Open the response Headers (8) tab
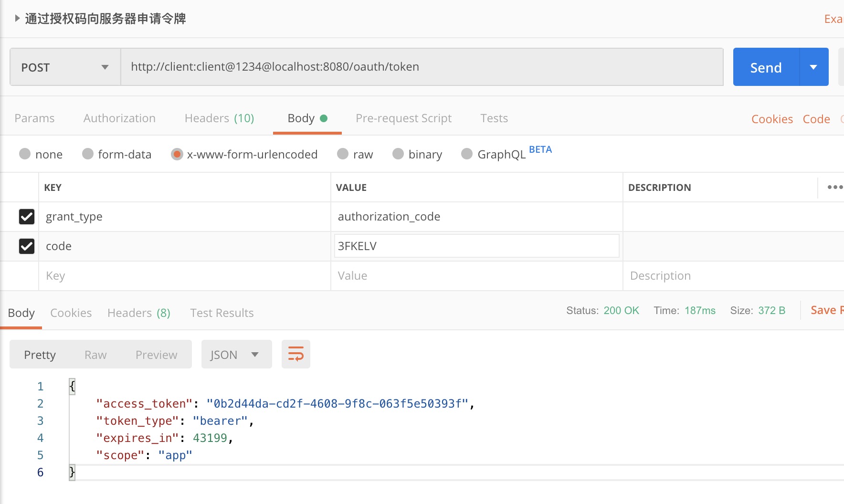The height and width of the screenshot is (504, 844). [139, 313]
